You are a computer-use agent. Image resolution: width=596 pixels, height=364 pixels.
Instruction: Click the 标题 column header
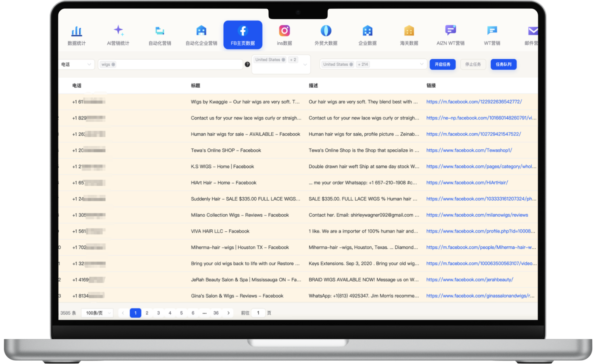click(196, 86)
